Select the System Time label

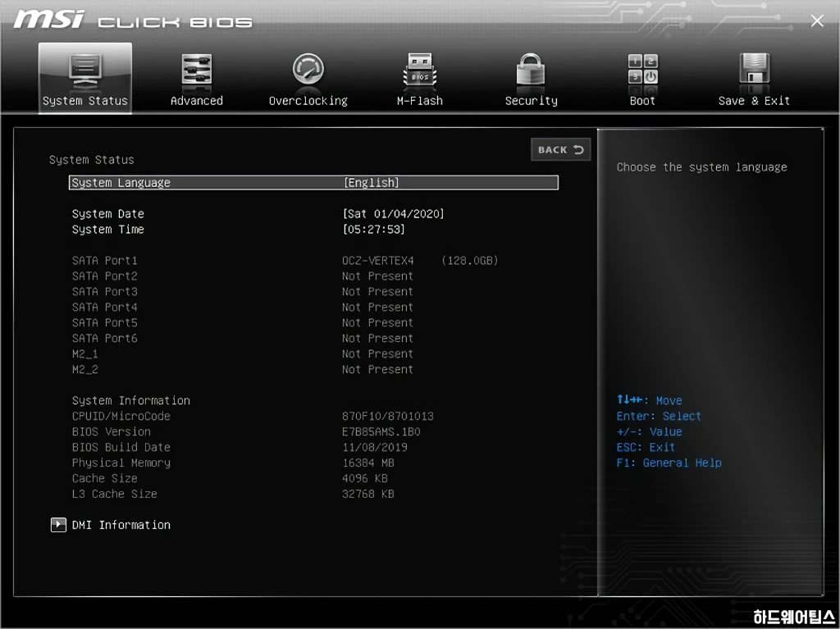coord(108,230)
